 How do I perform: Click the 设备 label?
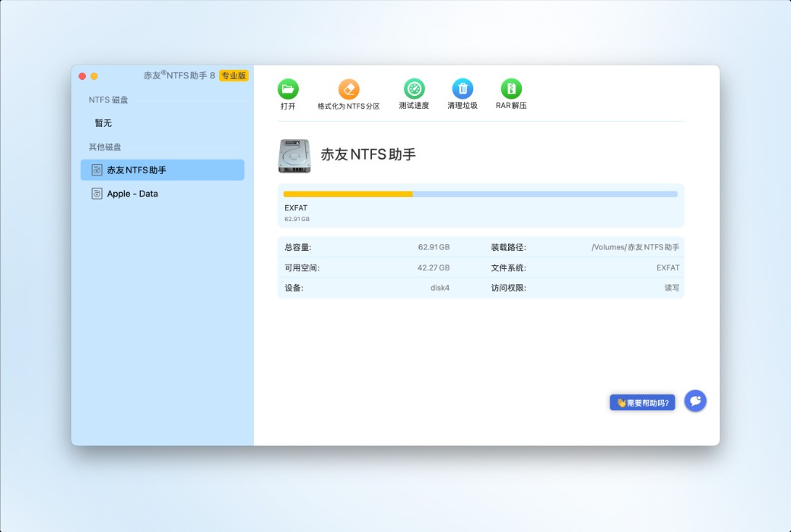tap(294, 288)
